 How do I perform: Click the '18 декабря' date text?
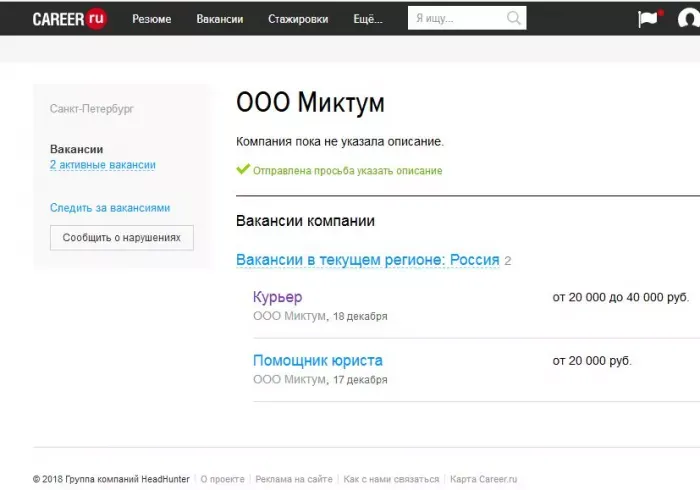coord(360,316)
